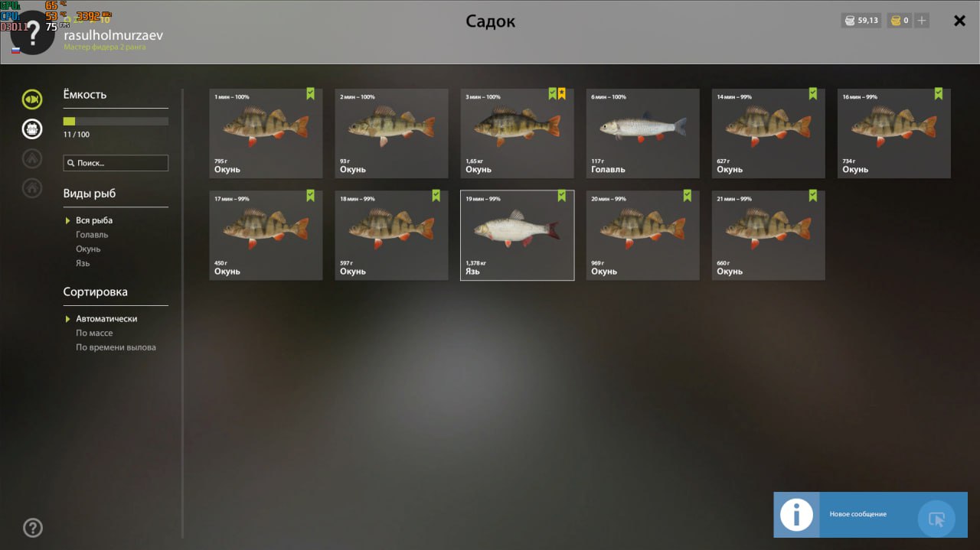Open the new message info icon

click(x=796, y=515)
